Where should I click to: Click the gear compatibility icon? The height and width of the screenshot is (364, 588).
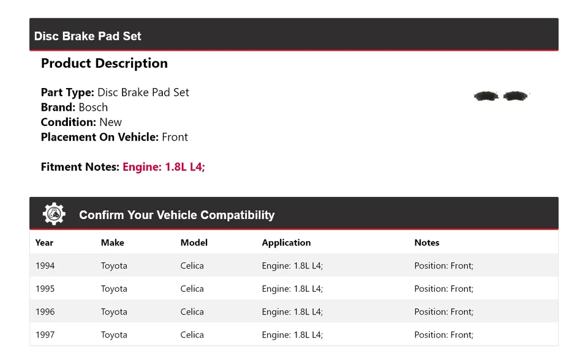tap(54, 214)
